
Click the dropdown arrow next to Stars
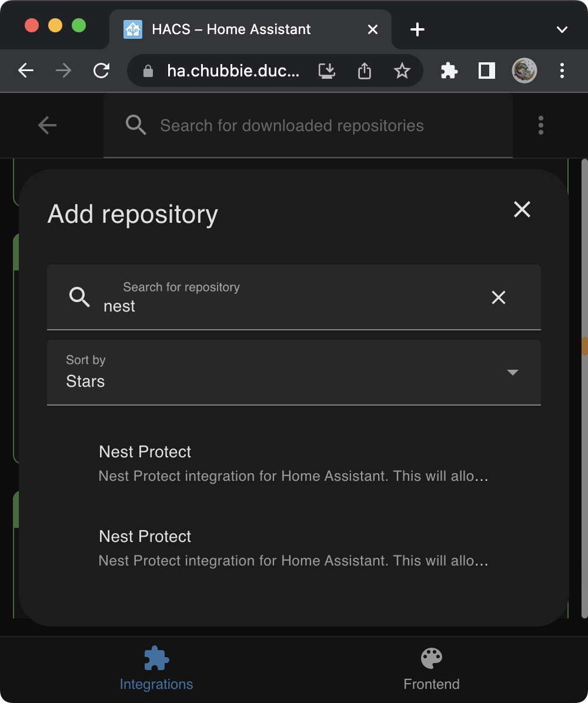click(x=513, y=372)
